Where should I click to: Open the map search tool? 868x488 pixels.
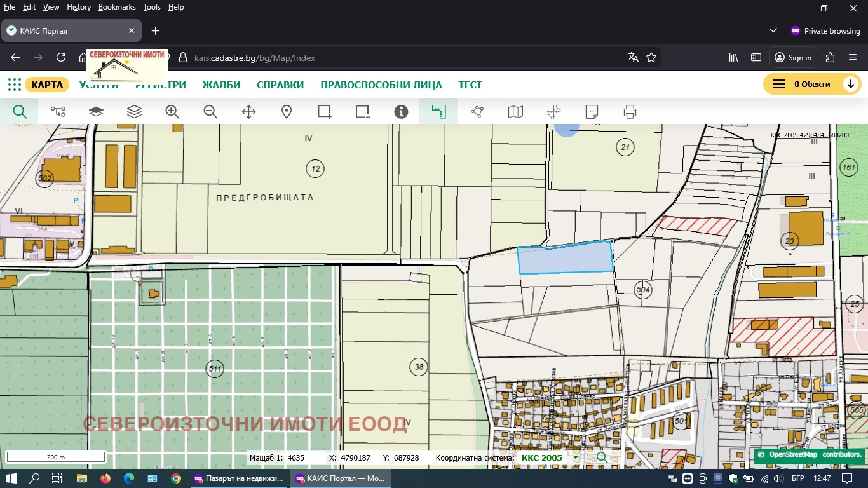tap(20, 112)
